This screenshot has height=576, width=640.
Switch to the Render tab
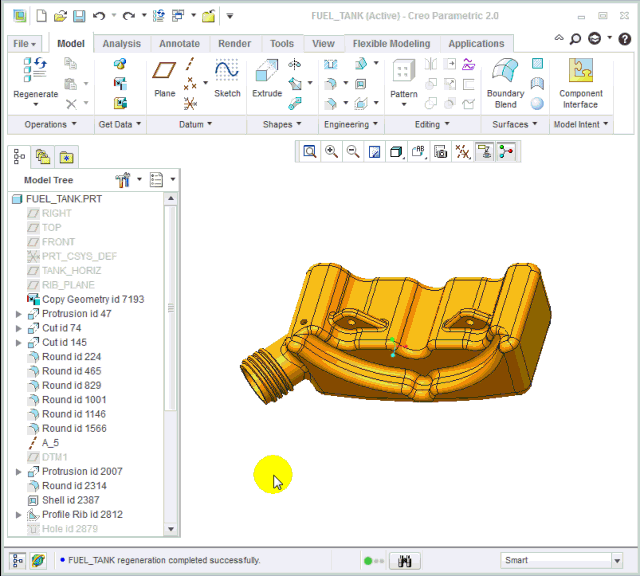[x=234, y=44]
